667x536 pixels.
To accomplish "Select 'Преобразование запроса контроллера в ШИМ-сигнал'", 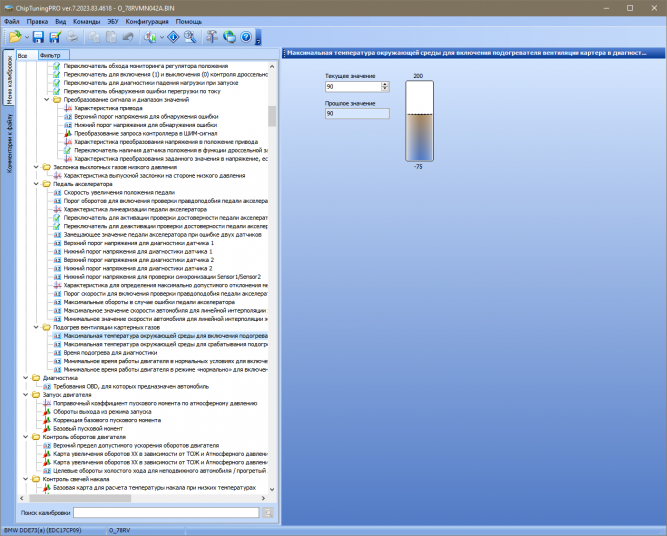I will pyautogui.click(x=145, y=133).
